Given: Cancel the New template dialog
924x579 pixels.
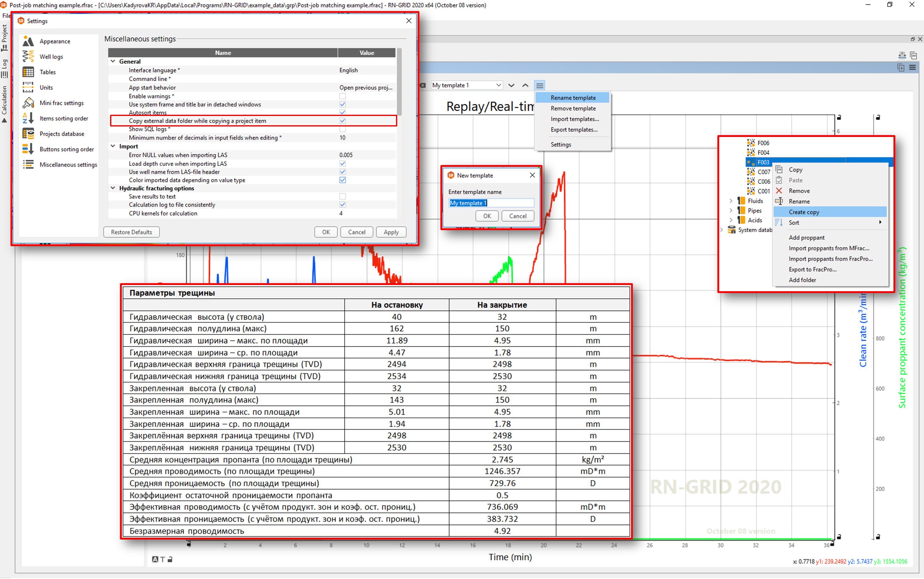Looking at the screenshot, I should (518, 216).
